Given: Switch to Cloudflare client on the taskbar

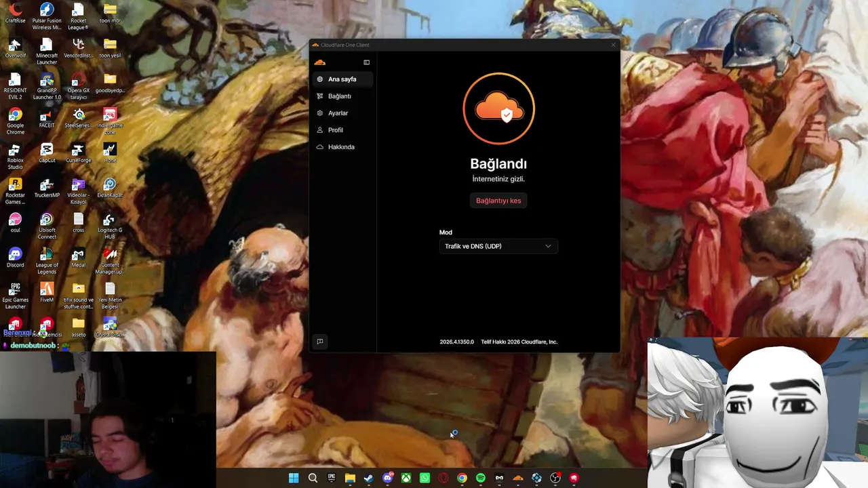Looking at the screenshot, I should tap(518, 478).
